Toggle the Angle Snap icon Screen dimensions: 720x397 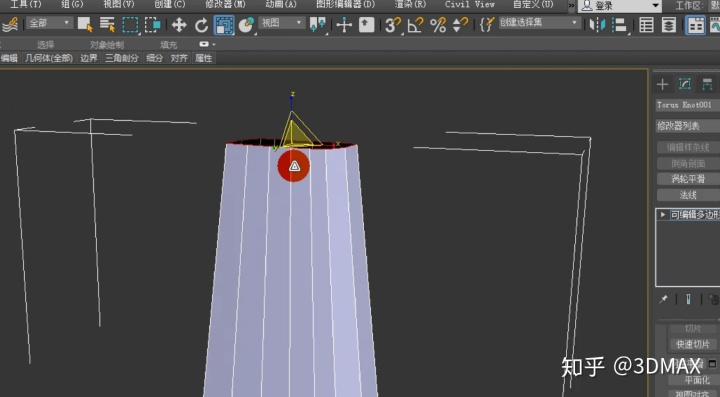[415, 25]
